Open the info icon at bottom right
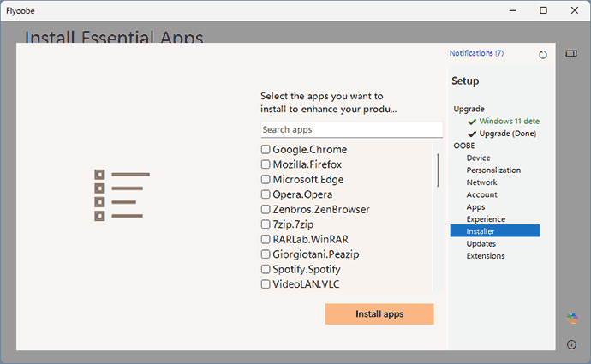This screenshot has height=364, width=591. tap(571, 344)
